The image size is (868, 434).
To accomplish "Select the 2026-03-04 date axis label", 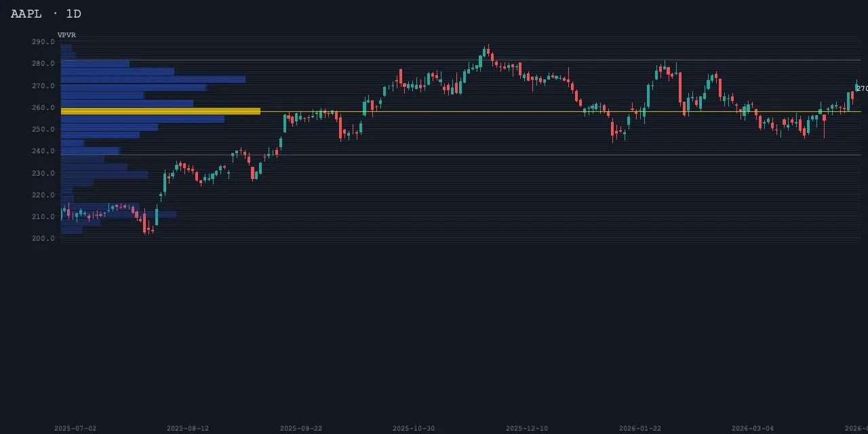I will coord(753,429).
